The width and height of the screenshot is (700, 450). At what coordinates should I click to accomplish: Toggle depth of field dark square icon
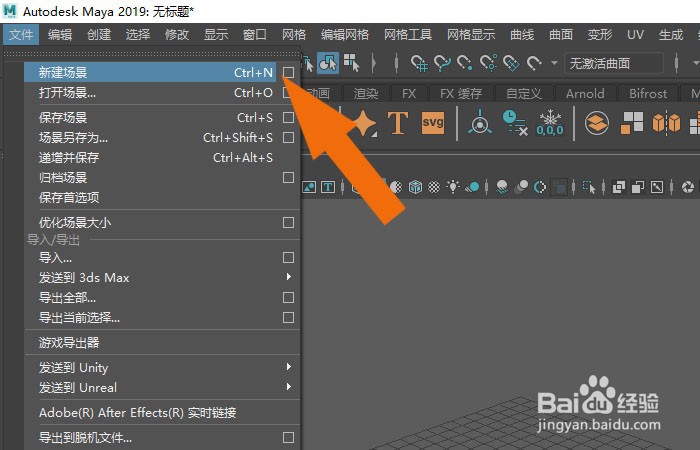pyautogui.click(x=559, y=187)
